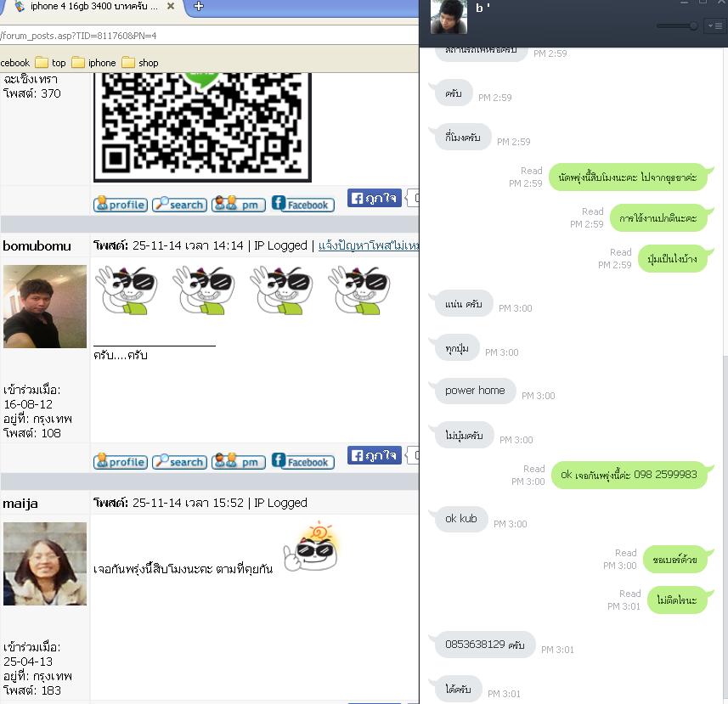Open a new browser tab
Image resolution: width=728 pixels, height=704 pixels.
click(x=199, y=6)
